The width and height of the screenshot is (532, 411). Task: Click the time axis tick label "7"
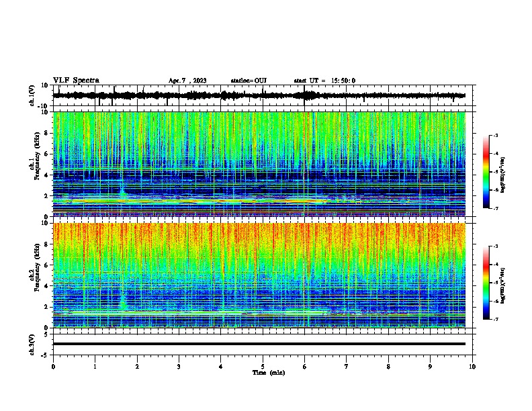pyautogui.click(x=347, y=367)
